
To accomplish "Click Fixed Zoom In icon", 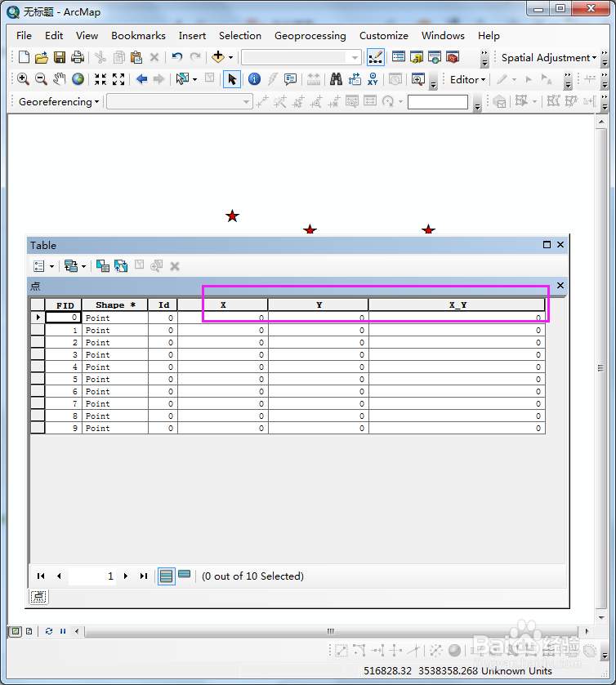I will point(100,79).
